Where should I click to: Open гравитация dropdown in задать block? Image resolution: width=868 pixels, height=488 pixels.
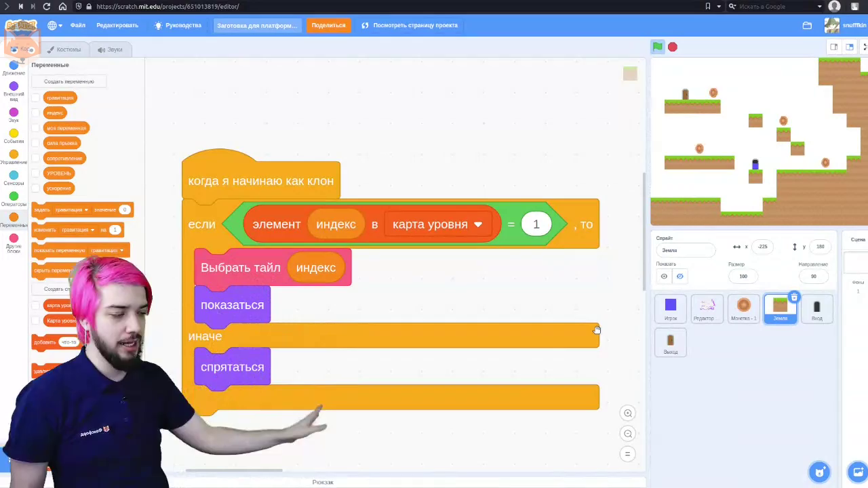click(x=86, y=210)
